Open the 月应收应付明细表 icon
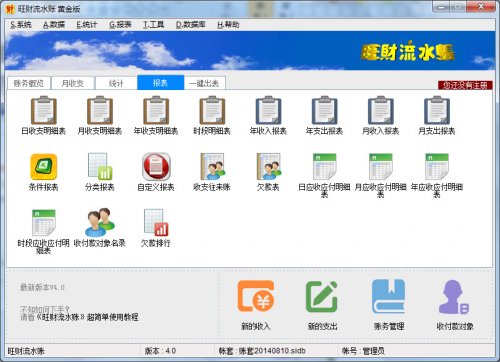 click(380, 167)
